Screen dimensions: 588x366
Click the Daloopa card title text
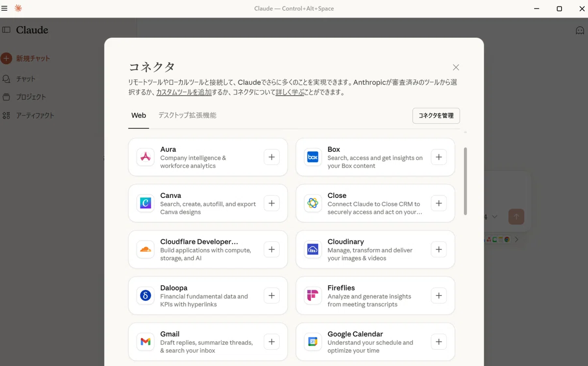point(174,288)
